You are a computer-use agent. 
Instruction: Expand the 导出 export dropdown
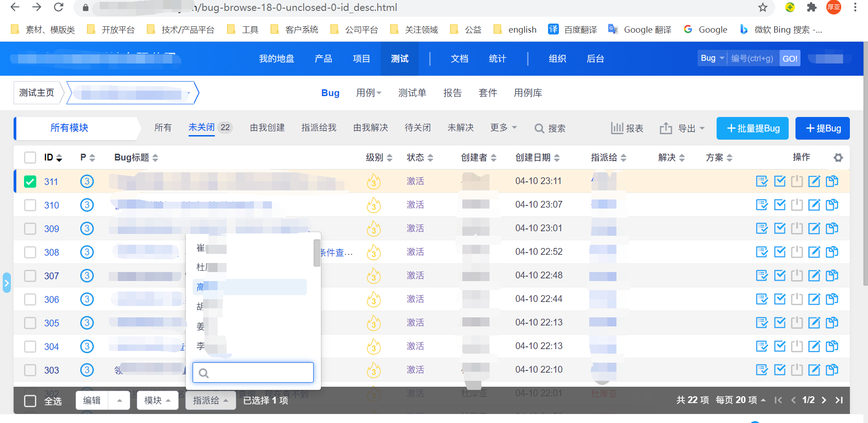(682, 128)
